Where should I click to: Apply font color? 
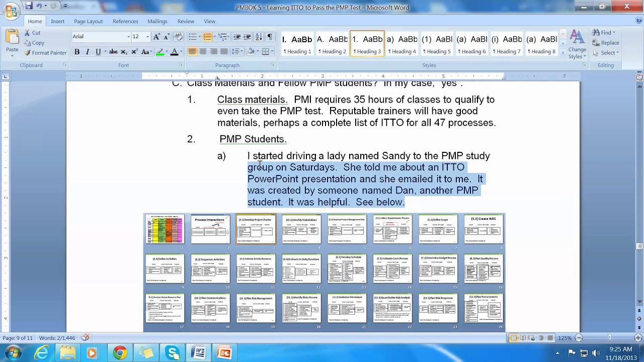pyautogui.click(x=174, y=52)
